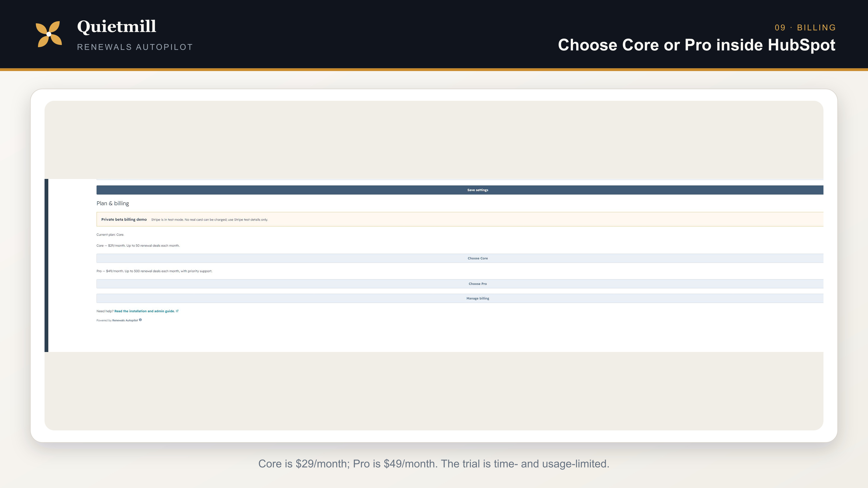Click the 'Pro — $49/month' description line
Screen dimensions: 868x488
pyautogui.click(x=154, y=271)
